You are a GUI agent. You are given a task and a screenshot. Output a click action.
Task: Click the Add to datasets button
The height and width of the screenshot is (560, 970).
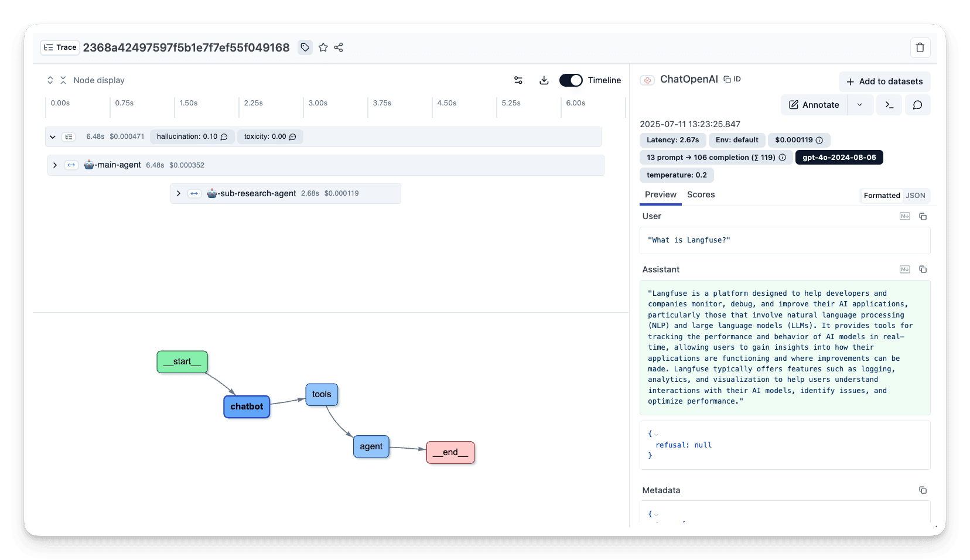point(884,81)
